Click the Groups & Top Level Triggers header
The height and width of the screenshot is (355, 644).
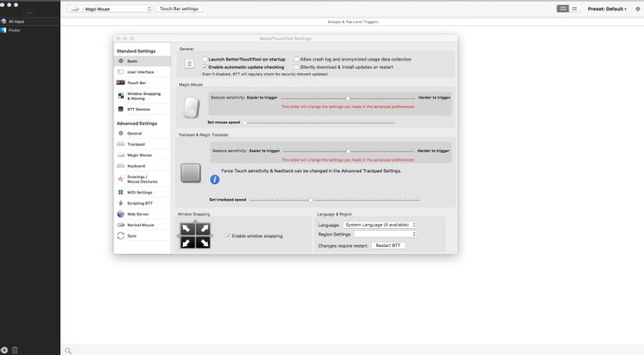click(353, 21)
